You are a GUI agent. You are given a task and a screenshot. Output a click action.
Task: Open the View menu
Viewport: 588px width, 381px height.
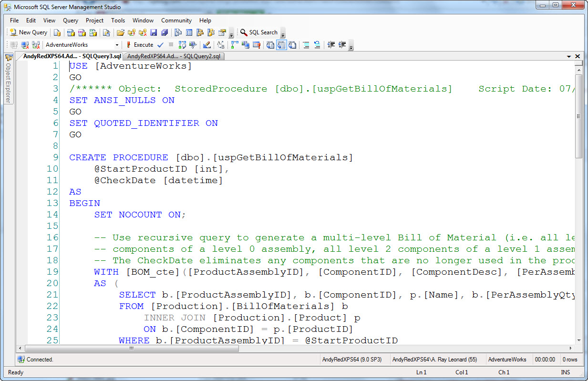point(50,21)
